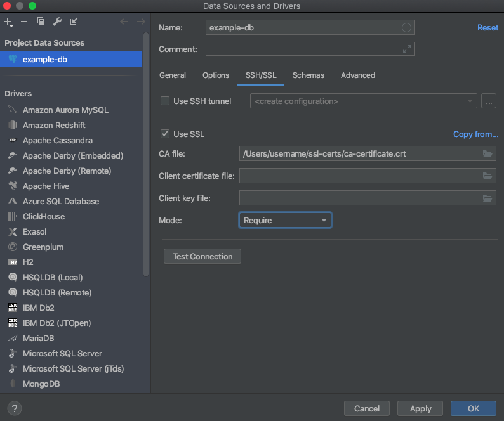Select Microsoft SQL Server (jTds) driver
Viewport: 504px width, 421px height.
click(70, 368)
